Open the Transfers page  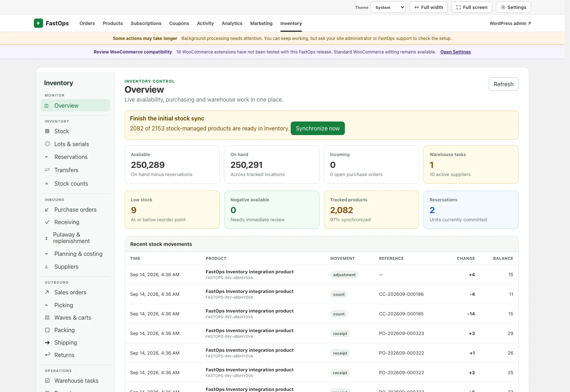(75, 170)
